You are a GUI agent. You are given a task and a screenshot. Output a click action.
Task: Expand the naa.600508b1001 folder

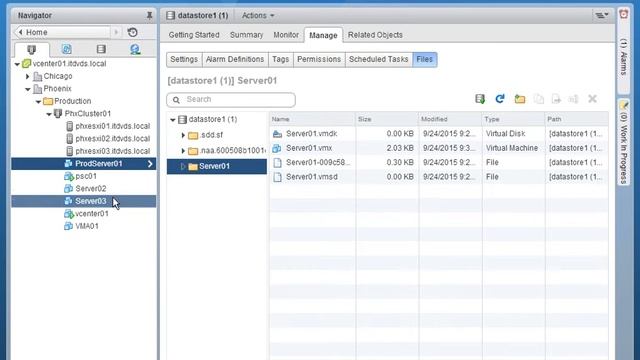pyautogui.click(x=183, y=151)
